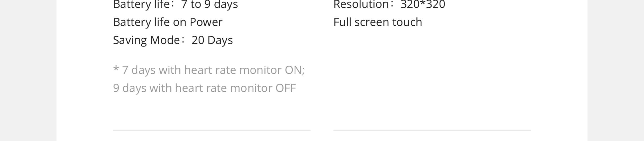This screenshot has height=141, width=644.
Task: Click the word "Power" in battery text
Action: click(x=206, y=22)
